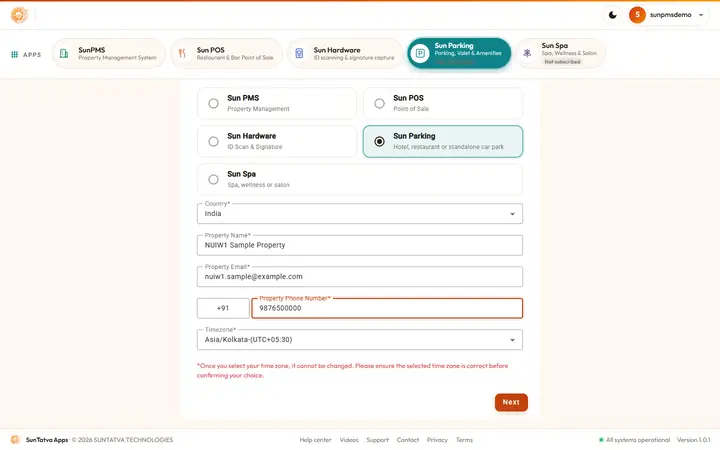
Task: Click the Sun POS cutlery icon
Action: (x=182, y=53)
